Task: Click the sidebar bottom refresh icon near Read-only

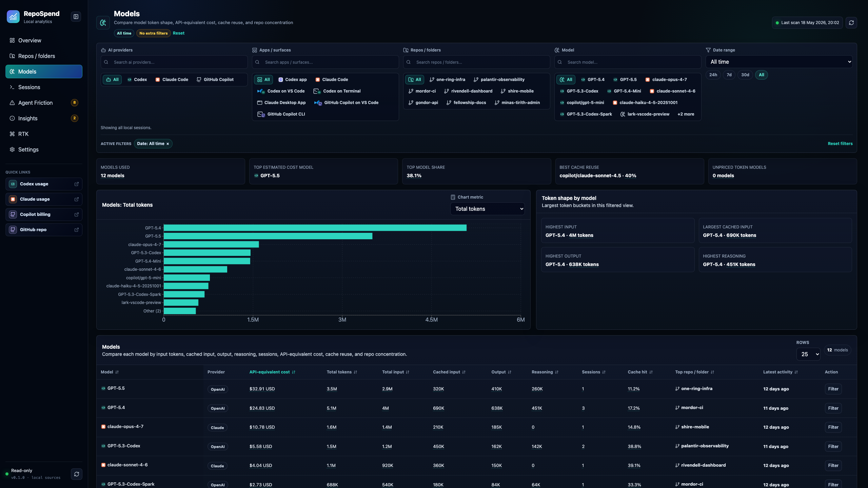Action: [77, 474]
